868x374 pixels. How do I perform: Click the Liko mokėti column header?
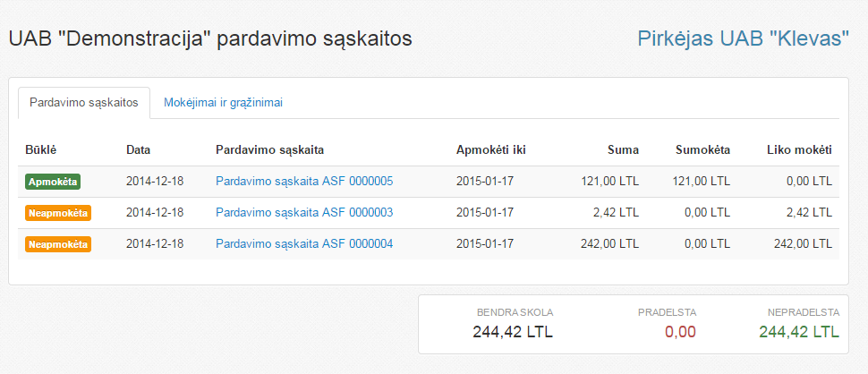pos(799,149)
